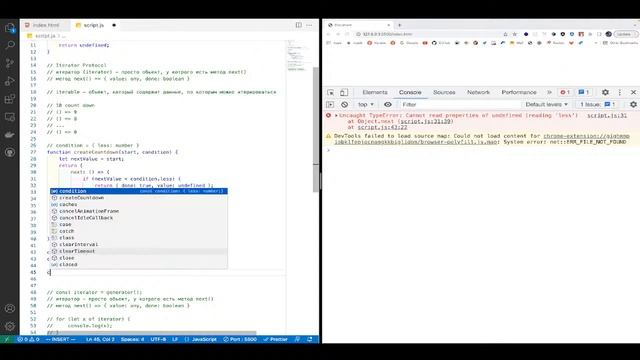The width and height of the screenshot is (640, 360).
Task: Open the Extensions view
Action: click(9, 99)
